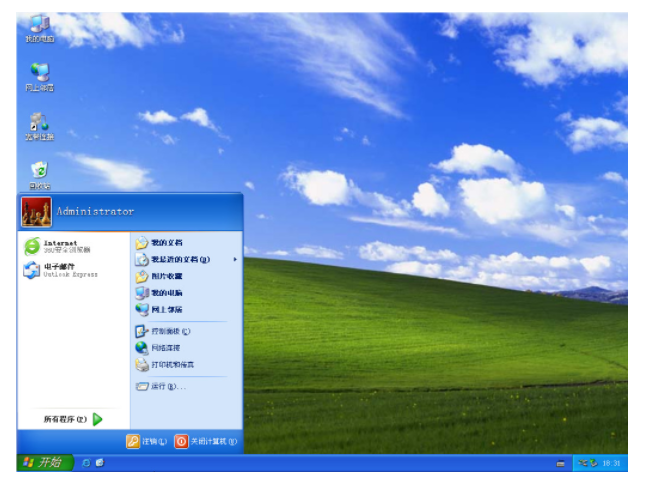Image resolution: width=655 pixels, height=482 pixels.
Task: Open 图片收藏 in Start menu
Action: tap(159, 276)
